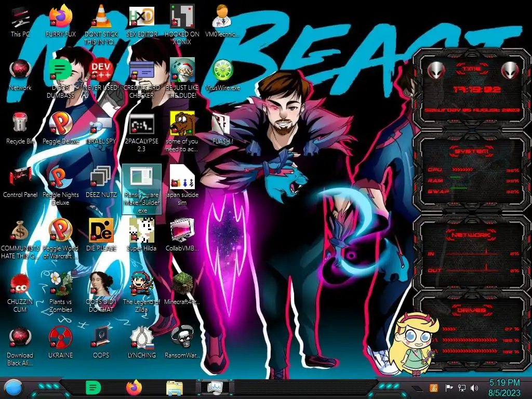The height and width of the screenshot is (399, 532).
Task: Click the DRIVES header on gadget
Action: click(x=472, y=310)
